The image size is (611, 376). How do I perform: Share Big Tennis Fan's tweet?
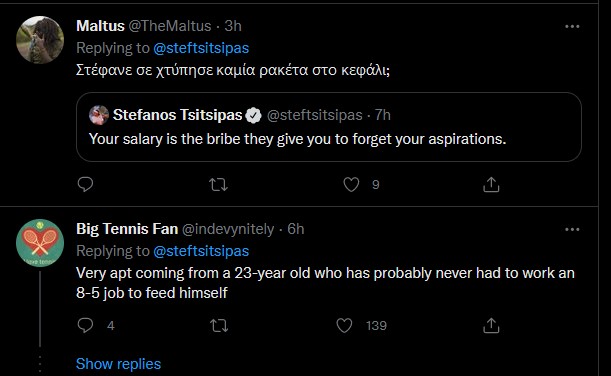491,325
